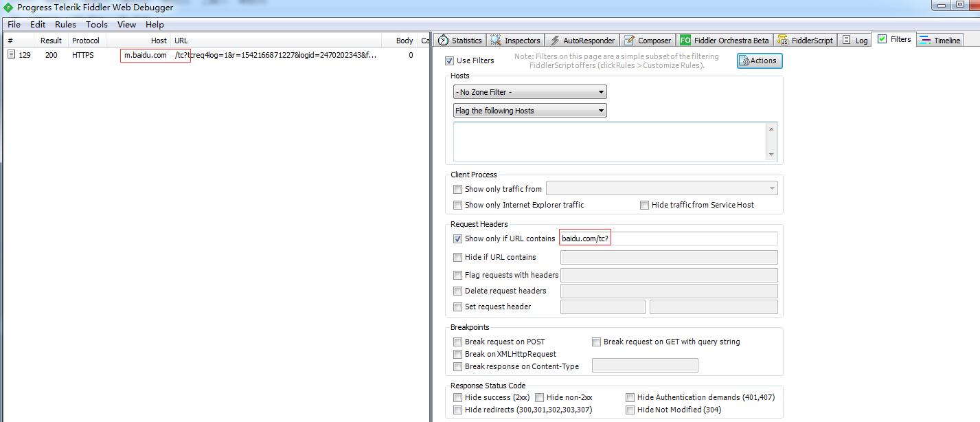Sort sessions by Result column header
Image resolution: width=980 pixels, height=422 pixels.
coord(52,41)
